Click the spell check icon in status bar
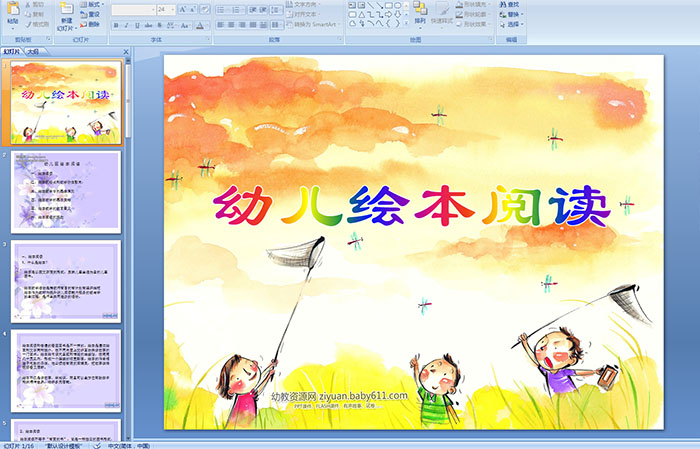The image size is (700, 449). (x=97, y=445)
